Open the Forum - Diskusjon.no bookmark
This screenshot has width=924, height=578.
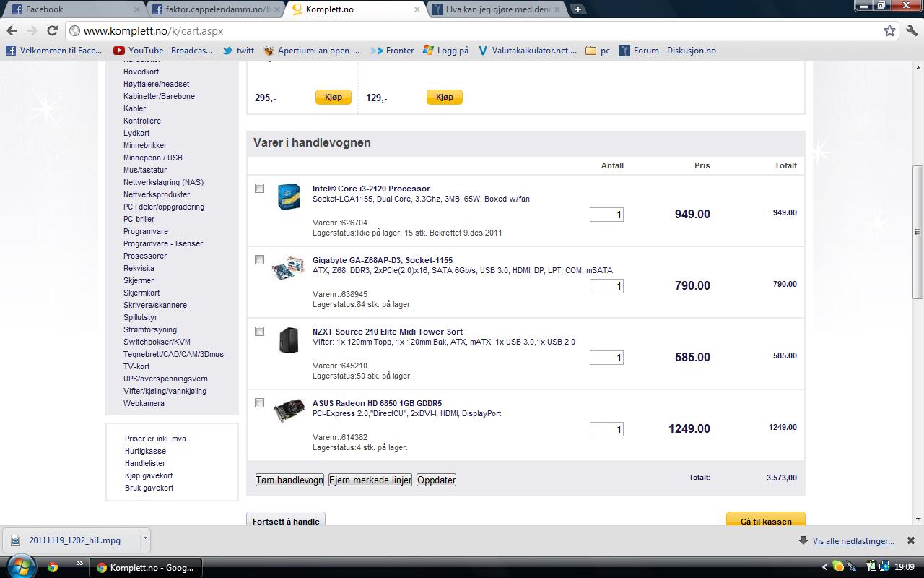[x=668, y=51]
